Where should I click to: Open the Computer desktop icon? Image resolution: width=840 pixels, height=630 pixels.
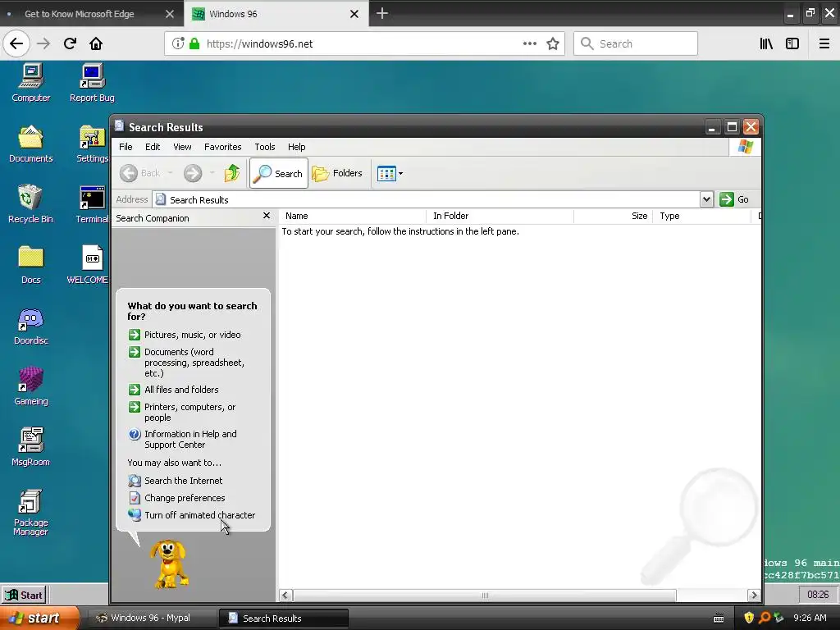click(x=30, y=83)
